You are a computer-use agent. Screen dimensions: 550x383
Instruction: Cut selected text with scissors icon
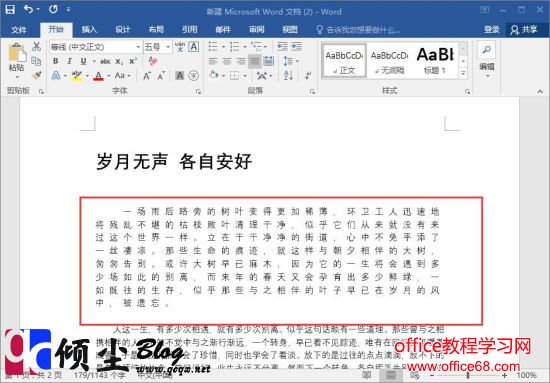pos(36,46)
